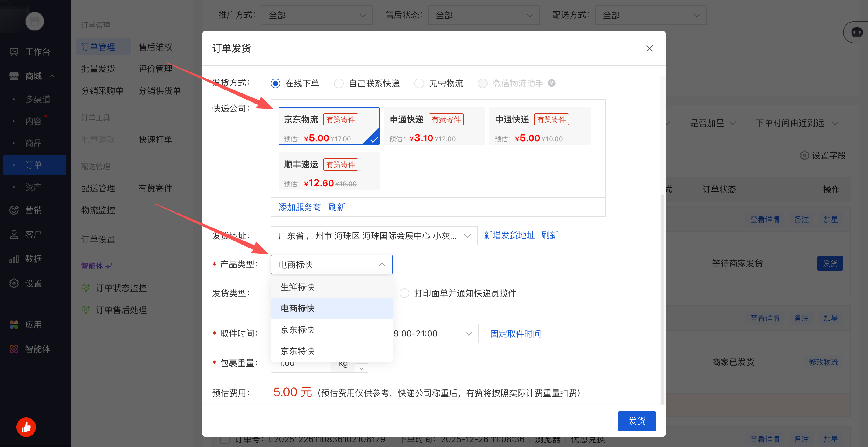This screenshot has height=447, width=868.
Task: Click the shop avatar icon at top left
Action: coord(35,22)
